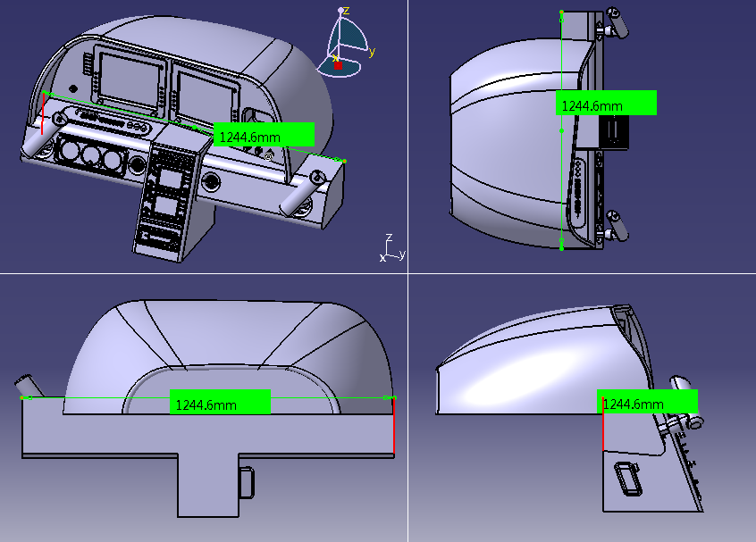This screenshot has height=542, width=756.
Task: Click the small xyz axis triad indicator
Action: coord(392,248)
